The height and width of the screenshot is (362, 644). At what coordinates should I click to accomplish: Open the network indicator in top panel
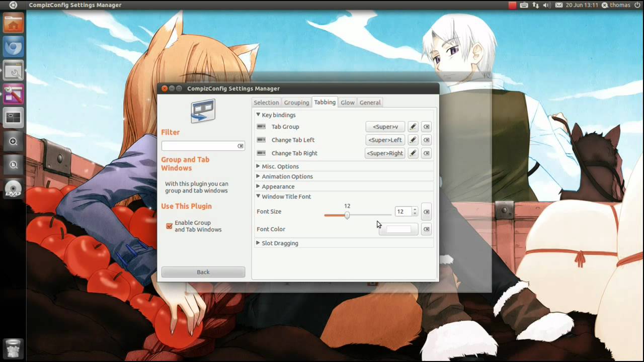click(x=535, y=5)
